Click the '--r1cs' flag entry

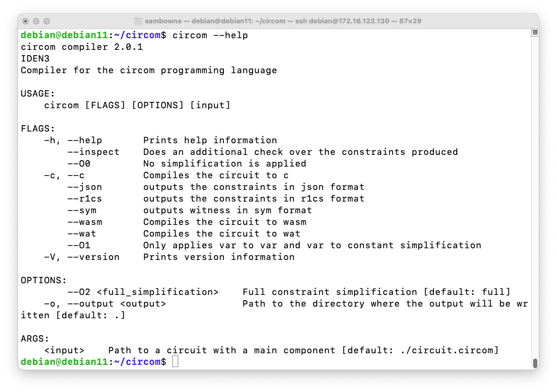(x=84, y=198)
